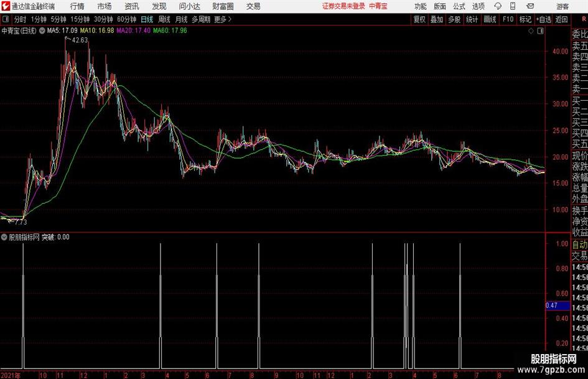The image size is (588, 379).
Task: Open the 发现 menu
Action: [159, 6]
